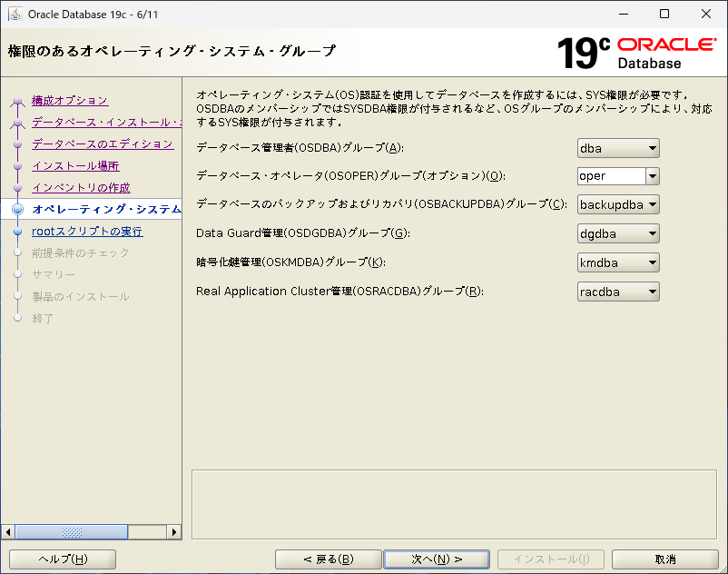This screenshot has height=574, width=728.
Task: Click the sidebar horizontal scrollbar thumb
Action: (x=72, y=531)
